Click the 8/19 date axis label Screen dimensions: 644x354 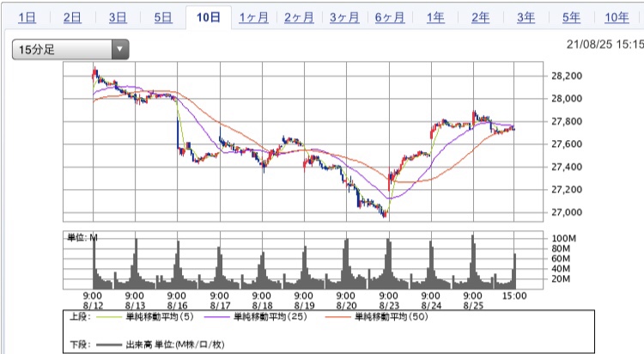tap(304, 306)
